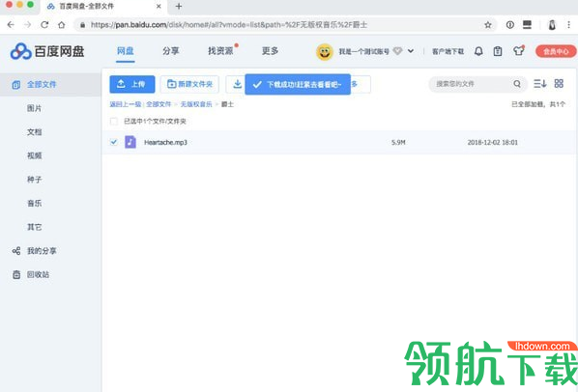The height and width of the screenshot is (392, 578).
Task: Click the 上传 upload button
Action: tap(132, 84)
